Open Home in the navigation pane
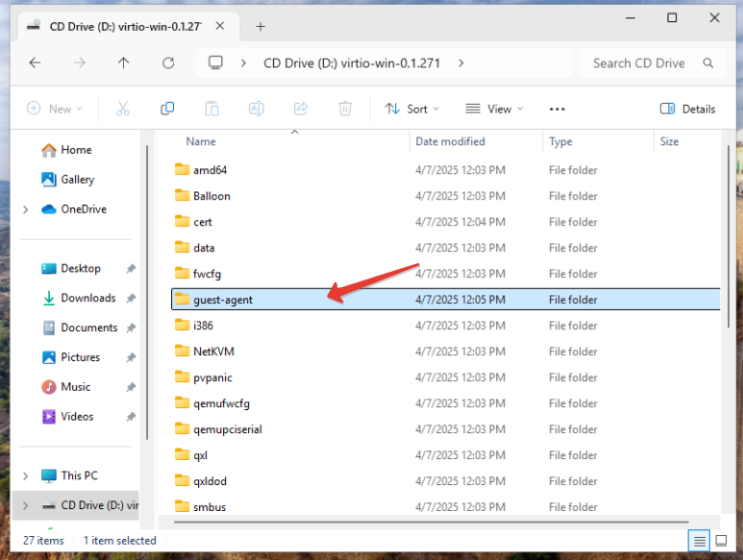The width and height of the screenshot is (743, 560). pyautogui.click(x=66, y=150)
